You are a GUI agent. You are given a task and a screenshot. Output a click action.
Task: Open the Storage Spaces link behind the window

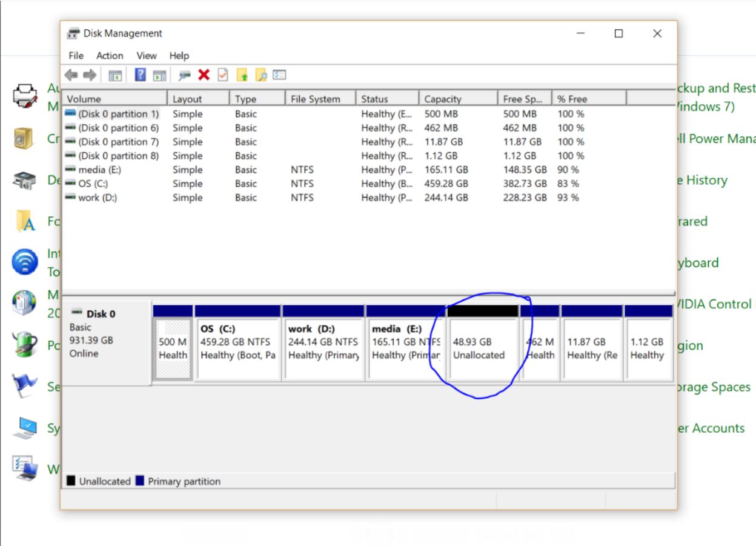point(715,387)
